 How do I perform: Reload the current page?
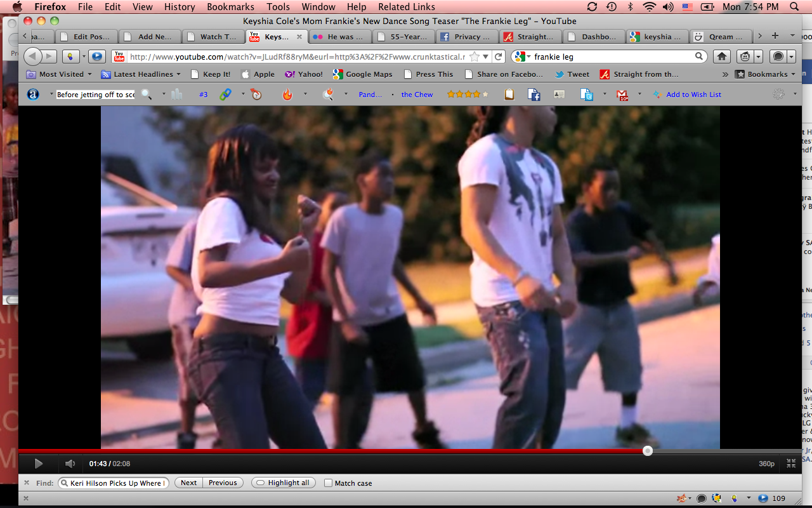click(x=499, y=57)
